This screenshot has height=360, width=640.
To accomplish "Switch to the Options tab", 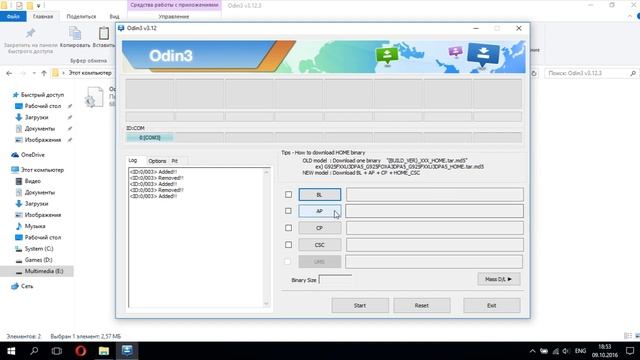I will tap(157, 161).
